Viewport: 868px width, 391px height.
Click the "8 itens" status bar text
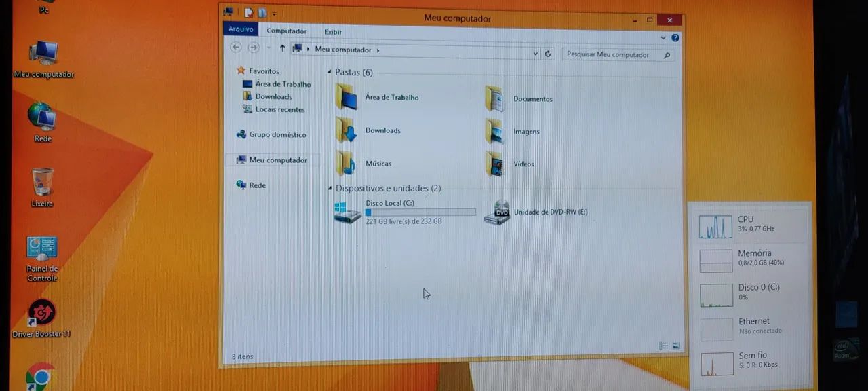click(242, 356)
